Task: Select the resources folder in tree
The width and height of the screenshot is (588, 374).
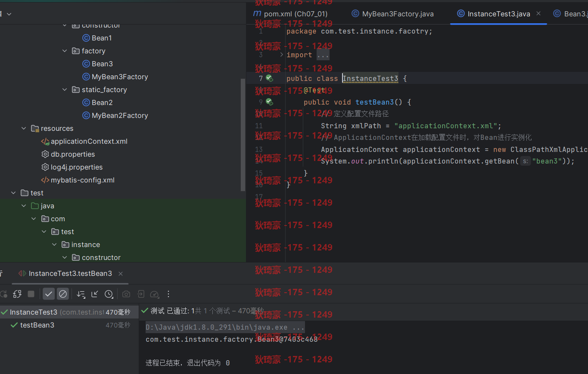Action: point(52,128)
